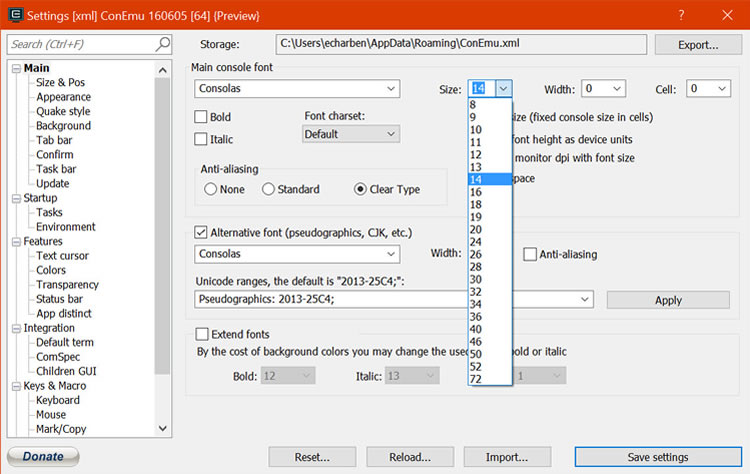Open Appearance settings page
Image resolution: width=750 pixels, height=474 pixels.
point(64,97)
